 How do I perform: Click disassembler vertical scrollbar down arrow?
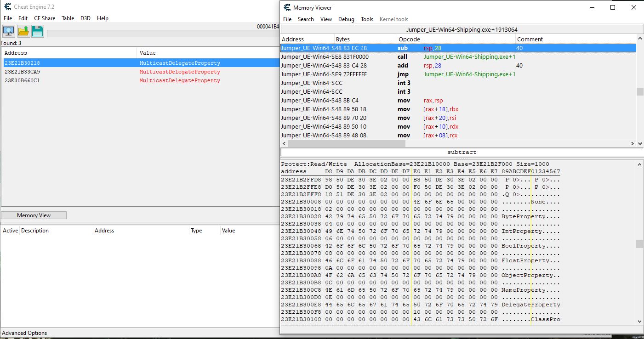[640, 143]
